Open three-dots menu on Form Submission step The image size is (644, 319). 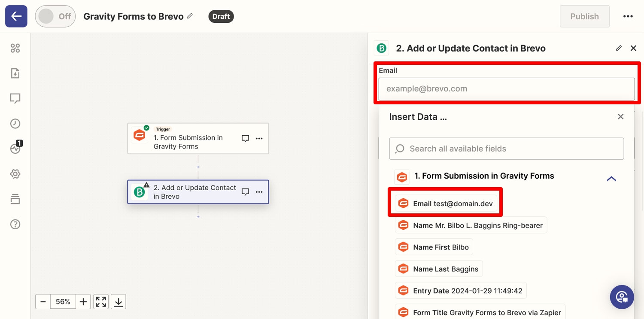259,138
